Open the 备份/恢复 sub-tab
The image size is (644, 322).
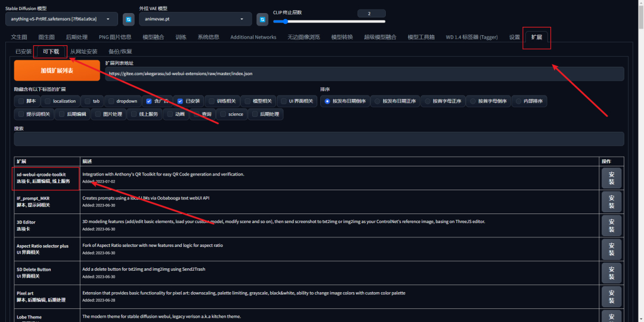[x=120, y=52]
